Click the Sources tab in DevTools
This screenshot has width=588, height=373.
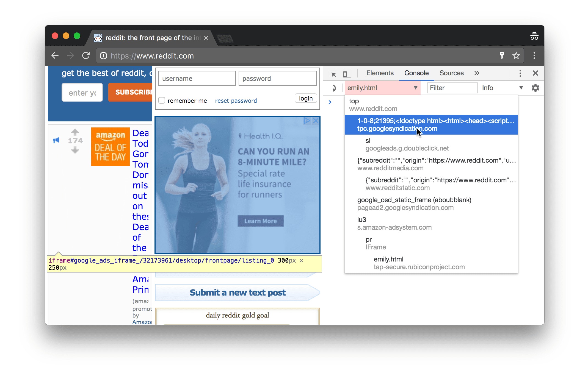click(451, 73)
